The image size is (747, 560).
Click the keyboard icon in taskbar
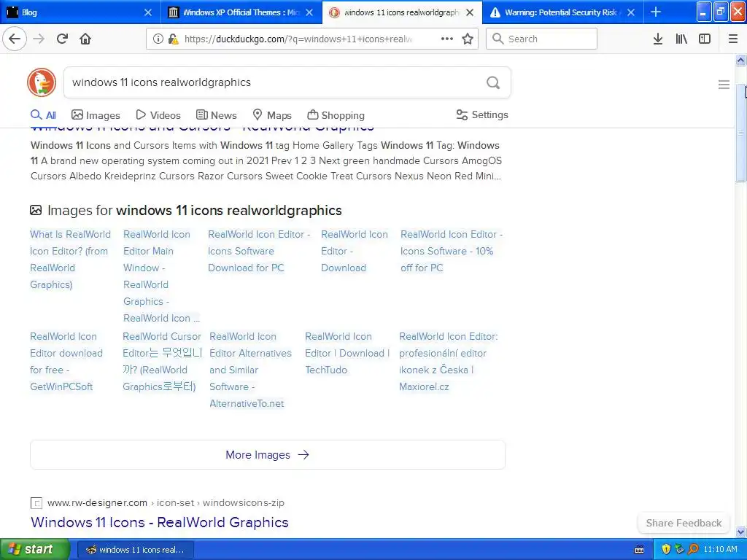[x=639, y=550]
